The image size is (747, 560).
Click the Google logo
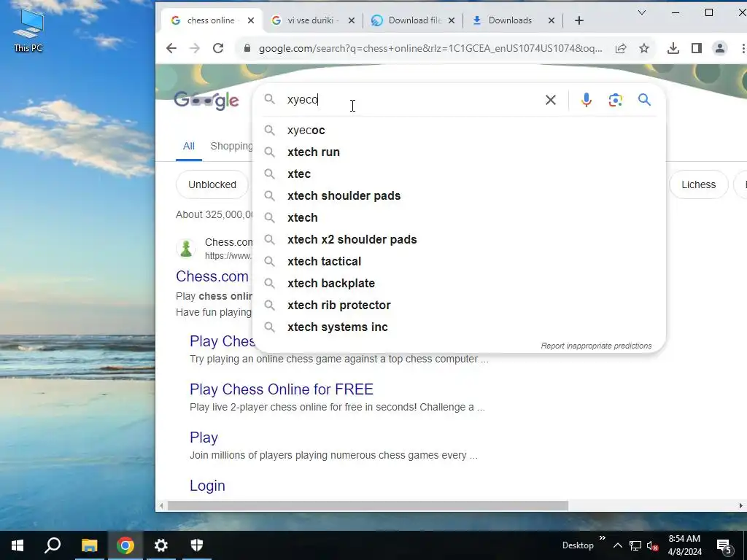click(x=206, y=100)
